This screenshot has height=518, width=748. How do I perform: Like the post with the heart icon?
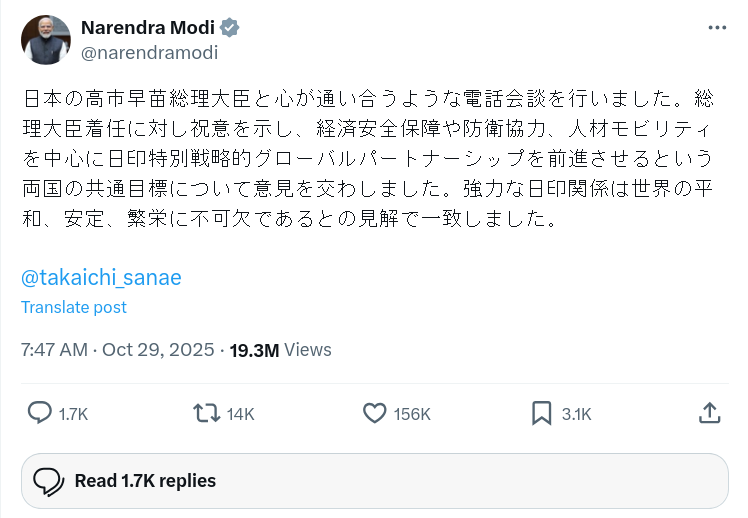374,413
